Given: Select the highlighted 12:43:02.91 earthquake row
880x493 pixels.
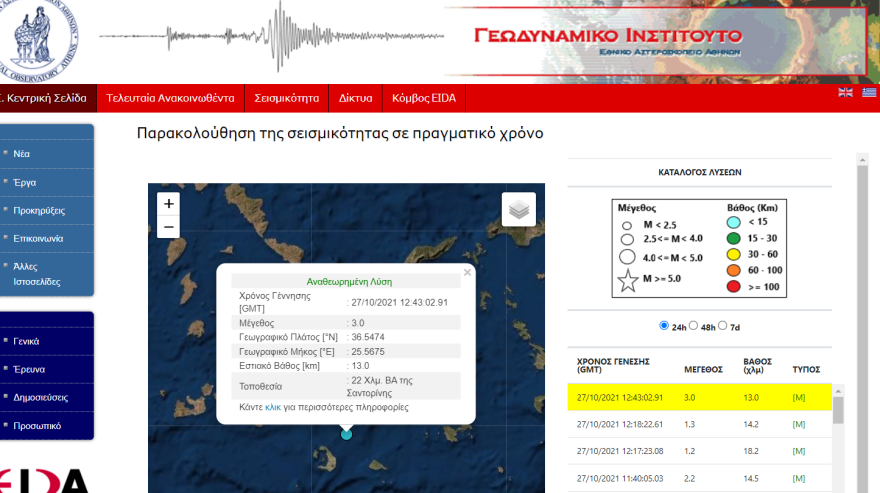Looking at the screenshot, I should 700,398.
